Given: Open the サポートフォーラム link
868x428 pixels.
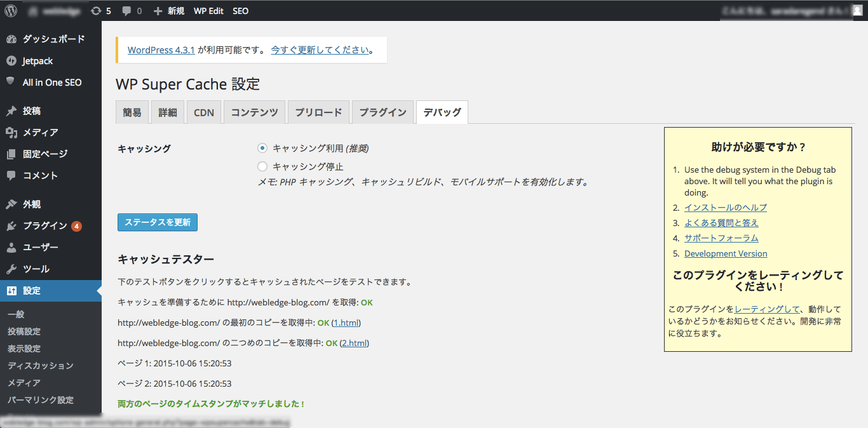Looking at the screenshot, I should point(721,238).
